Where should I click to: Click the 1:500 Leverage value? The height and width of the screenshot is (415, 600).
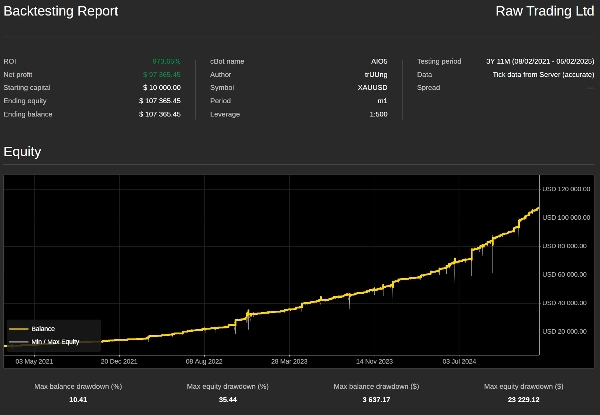pos(377,114)
